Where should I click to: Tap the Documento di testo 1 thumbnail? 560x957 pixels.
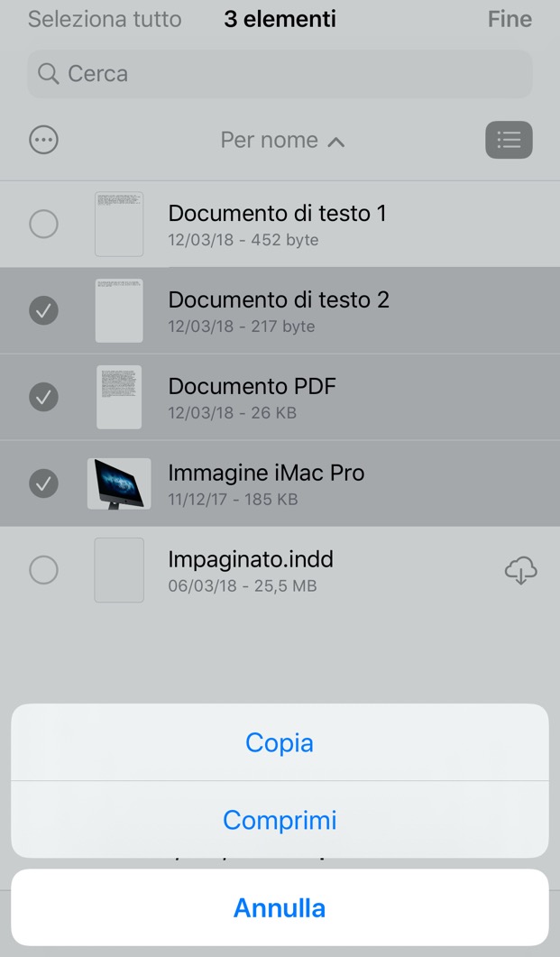pos(119,224)
